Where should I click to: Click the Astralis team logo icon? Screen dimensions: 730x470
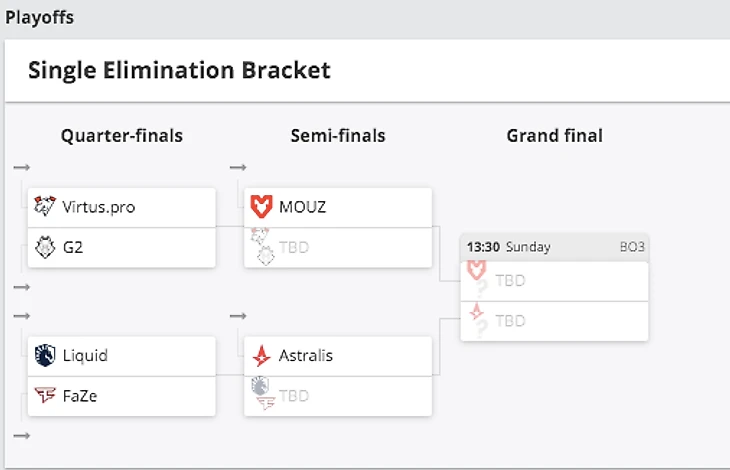[x=262, y=355]
